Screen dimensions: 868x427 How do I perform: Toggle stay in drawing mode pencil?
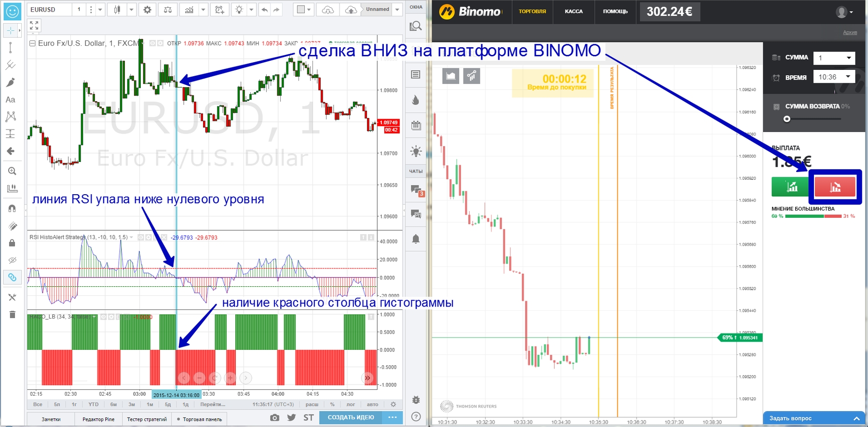point(12,226)
